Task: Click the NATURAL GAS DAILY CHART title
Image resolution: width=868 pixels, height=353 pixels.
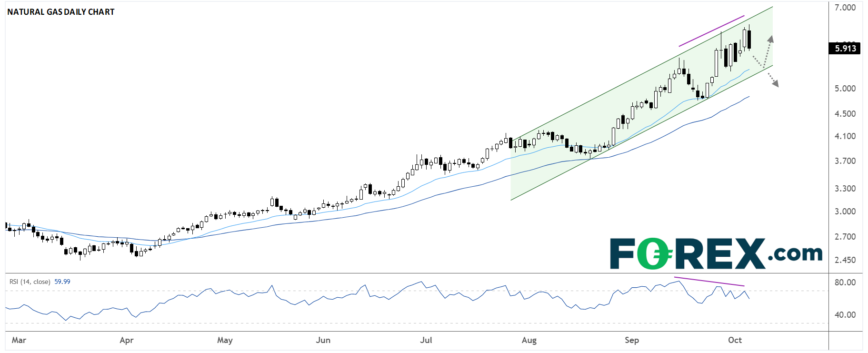Action: tap(60, 12)
